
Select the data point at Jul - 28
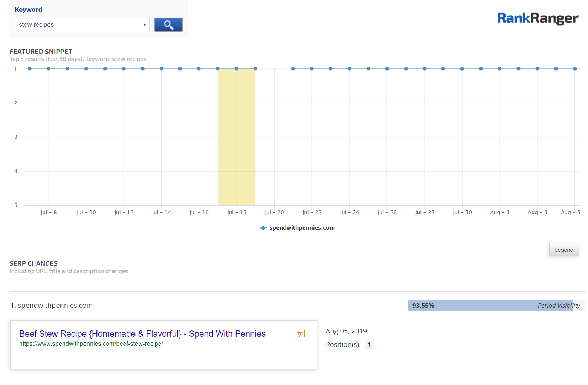click(425, 69)
